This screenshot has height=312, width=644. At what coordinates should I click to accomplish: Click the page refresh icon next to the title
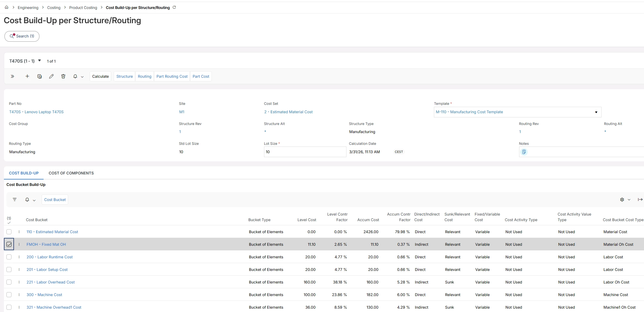click(x=174, y=8)
